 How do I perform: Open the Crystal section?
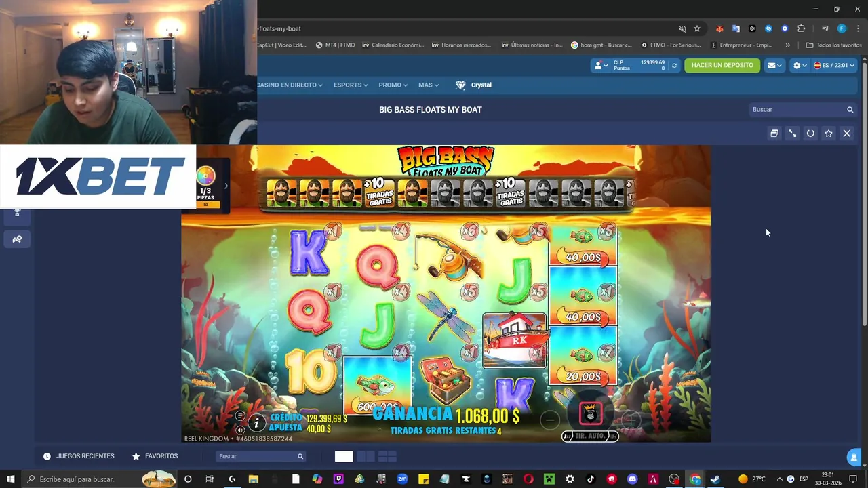tap(473, 85)
